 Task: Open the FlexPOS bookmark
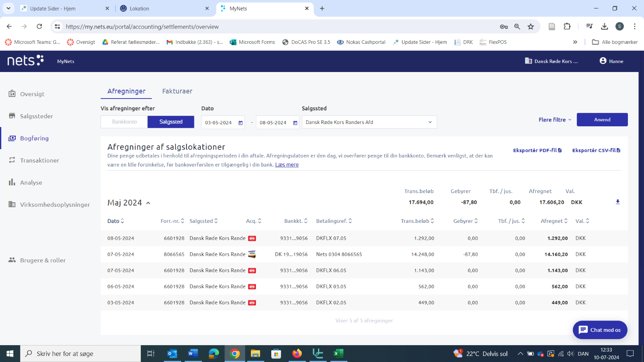pos(493,42)
